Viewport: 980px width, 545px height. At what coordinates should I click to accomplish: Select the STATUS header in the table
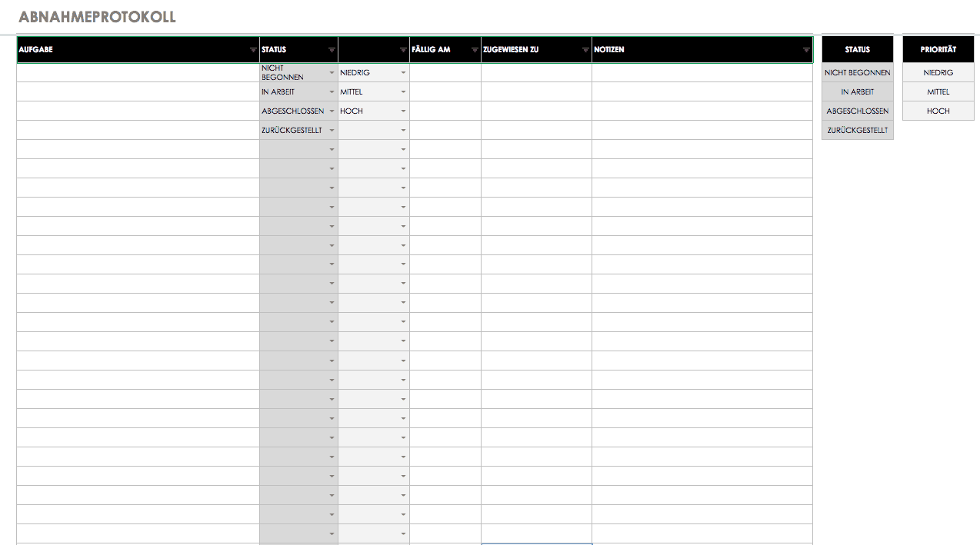299,49
